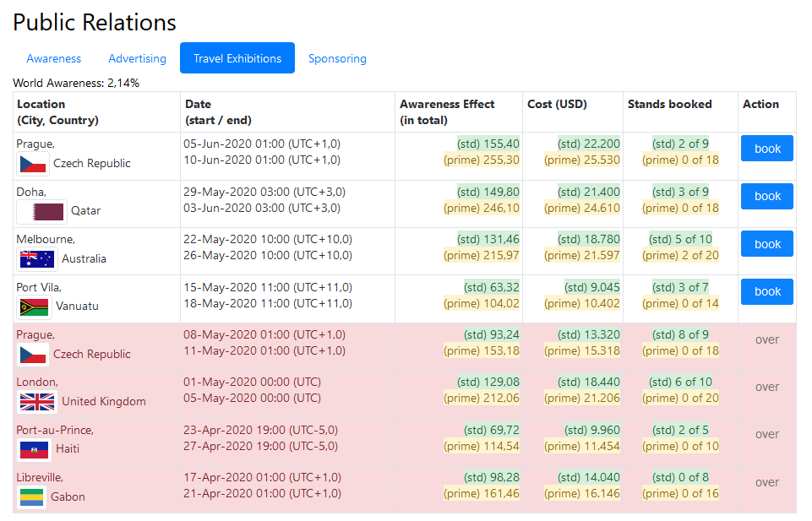Book the Melbourne, Australia exhibition
Screen dimensions: 812x521
767,244
